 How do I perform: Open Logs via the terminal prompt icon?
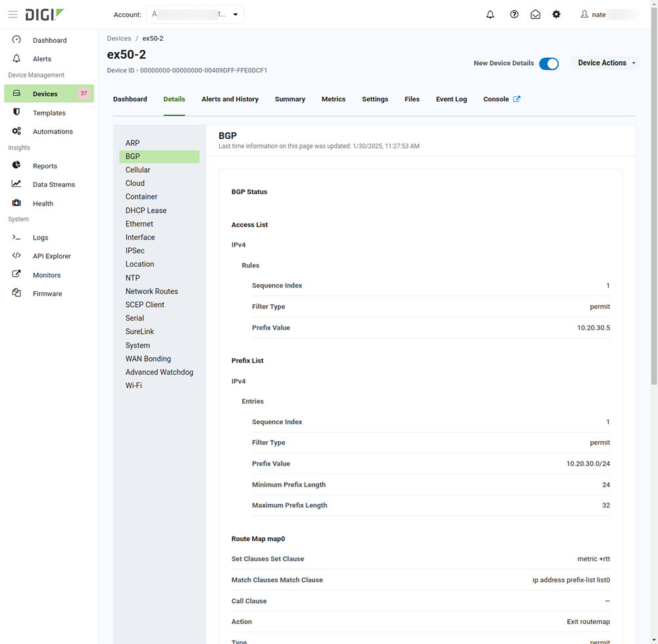click(16, 237)
